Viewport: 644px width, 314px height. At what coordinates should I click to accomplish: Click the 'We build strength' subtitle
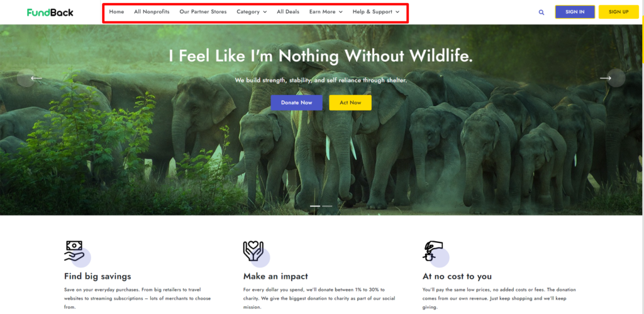point(321,80)
